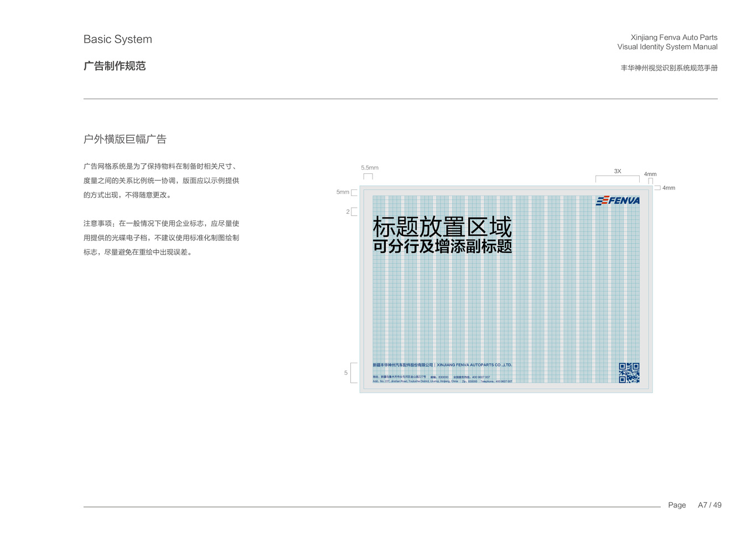Viewport: 756px width, 540px height.
Task: Click the '4mm' label right of billboard
Action: [x=669, y=188]
